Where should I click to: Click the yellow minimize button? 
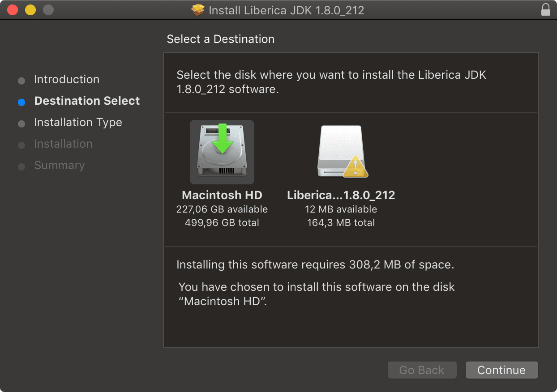tap(30, 9)
